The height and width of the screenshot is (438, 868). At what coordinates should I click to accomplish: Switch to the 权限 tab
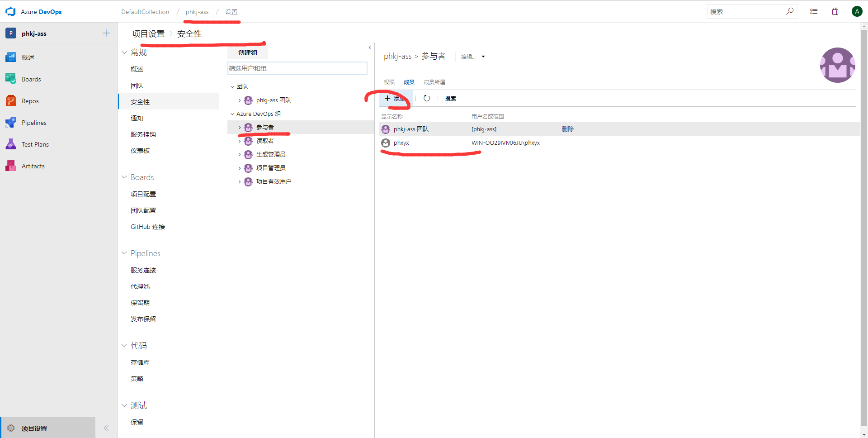389,82
